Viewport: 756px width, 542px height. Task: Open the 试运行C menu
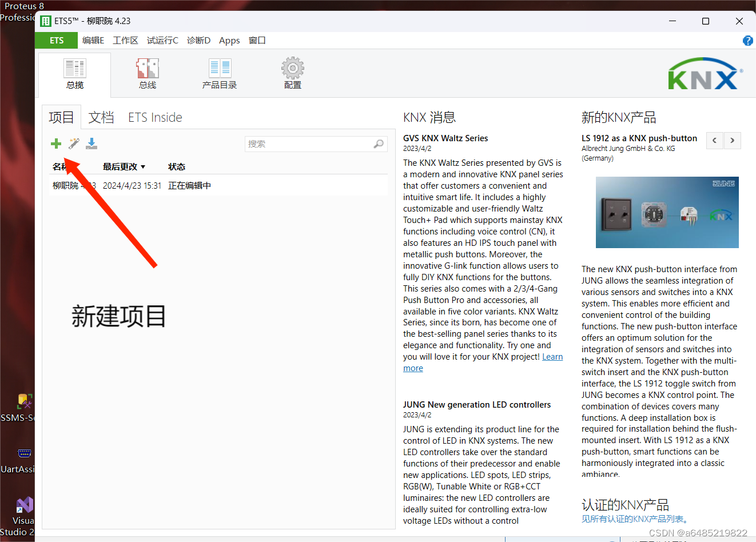coord(162,41)
